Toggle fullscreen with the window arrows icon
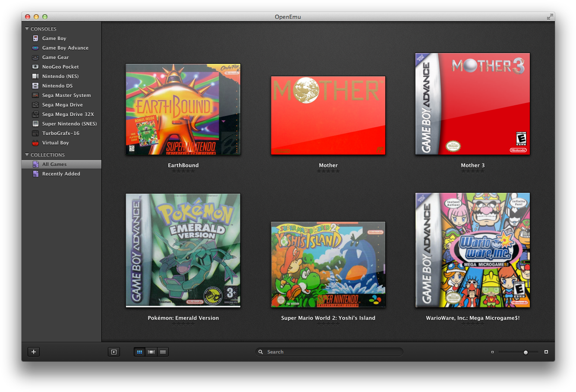 pos(550,17)
